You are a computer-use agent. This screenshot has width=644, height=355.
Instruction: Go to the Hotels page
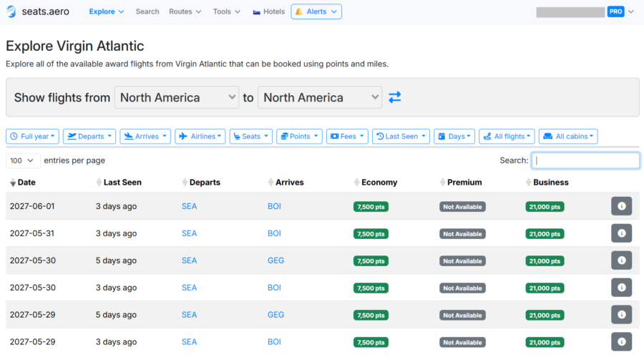coord(268,11)
